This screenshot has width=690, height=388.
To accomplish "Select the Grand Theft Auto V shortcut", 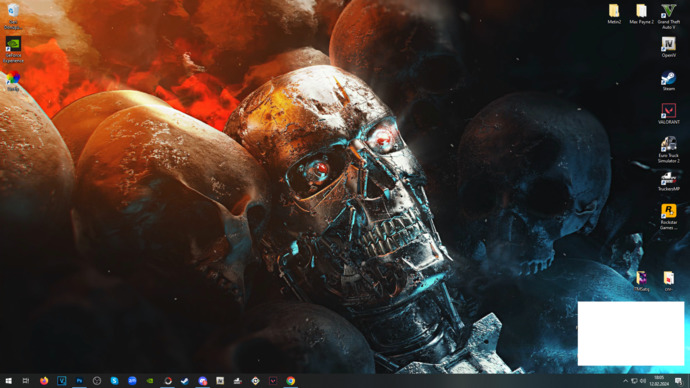I will (668, 16).
